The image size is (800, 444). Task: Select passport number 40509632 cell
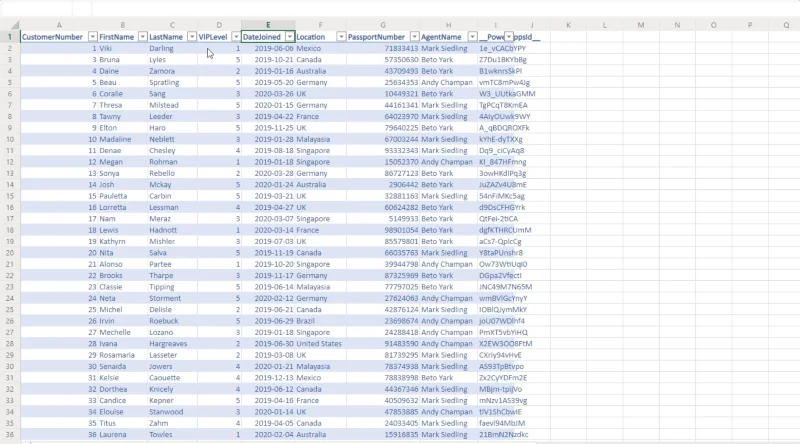point(383,401)
